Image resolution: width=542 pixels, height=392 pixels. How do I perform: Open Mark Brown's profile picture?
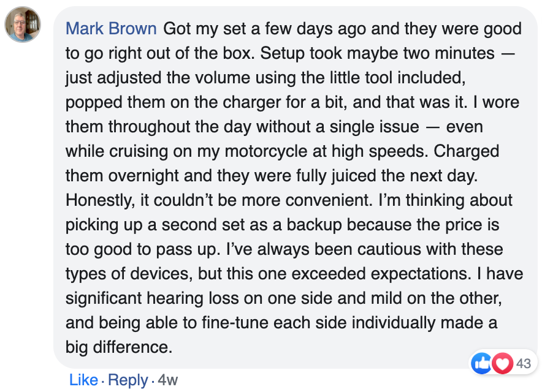pyautogui.click(x=23, y=24)
